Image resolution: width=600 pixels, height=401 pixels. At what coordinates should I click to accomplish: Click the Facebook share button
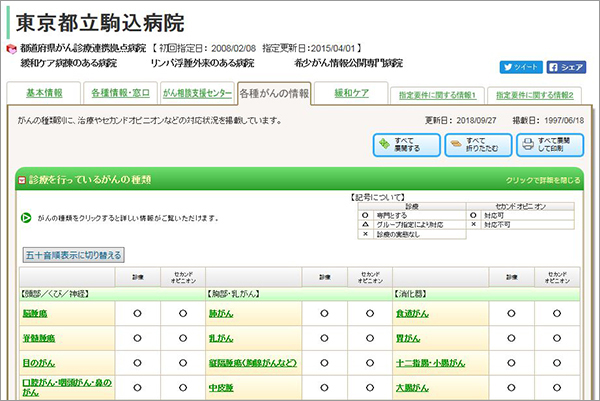point(566,67)
